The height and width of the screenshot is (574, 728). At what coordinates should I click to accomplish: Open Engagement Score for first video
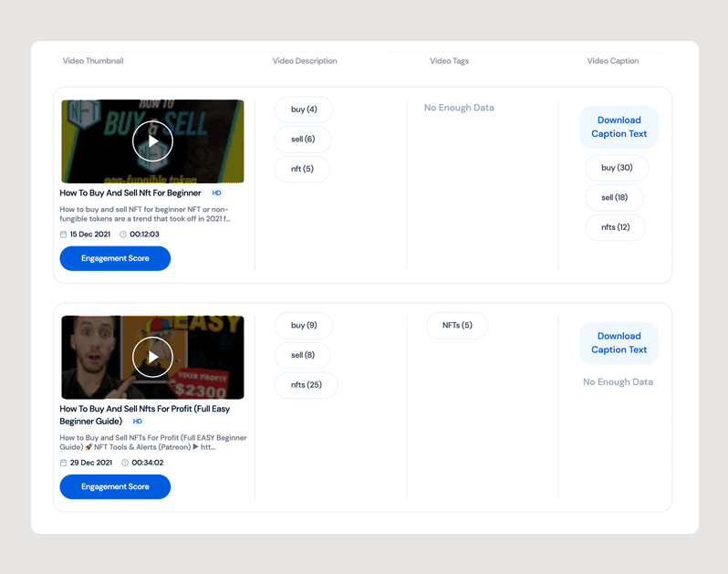[115, 258]
